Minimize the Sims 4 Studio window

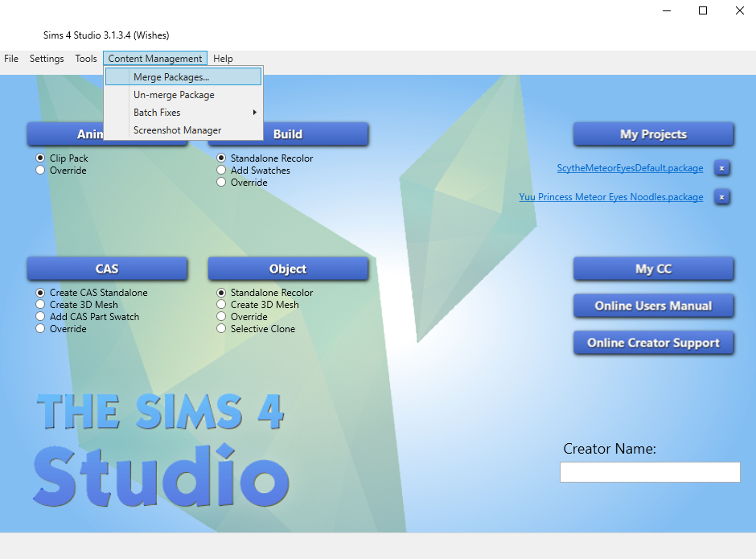point(667,10)
